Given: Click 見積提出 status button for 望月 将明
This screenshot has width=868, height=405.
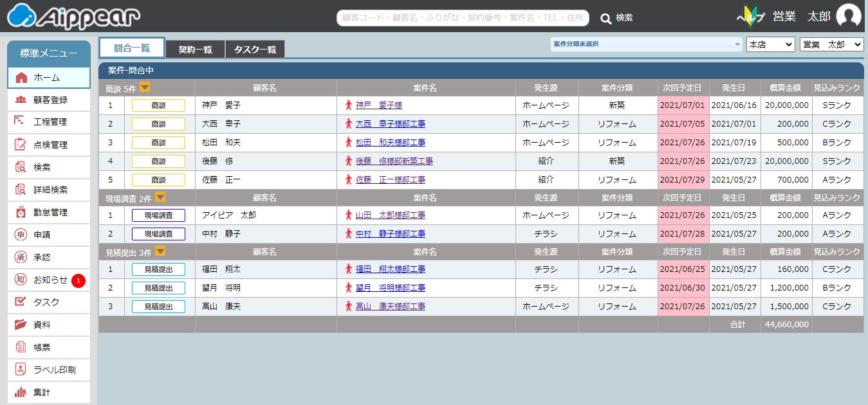Looking at the screenshot, I should [x=158, y=288].
